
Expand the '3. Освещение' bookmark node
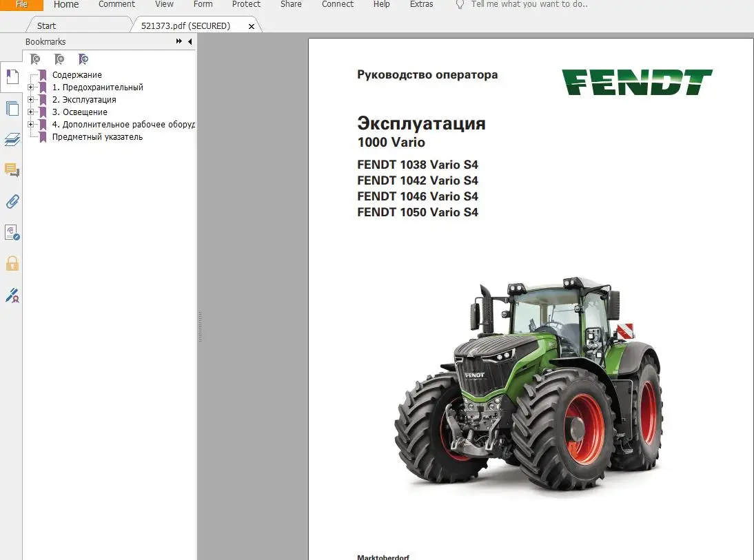(31, 112)
